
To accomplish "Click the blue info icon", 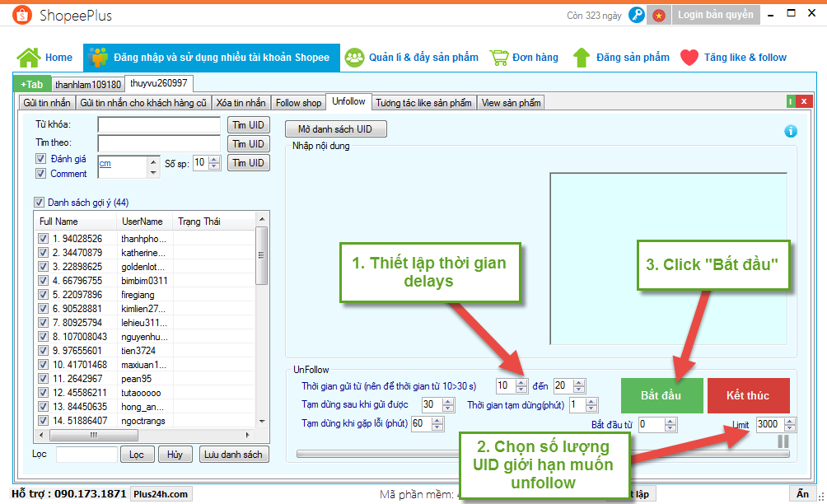I will (x=791, y=131).
